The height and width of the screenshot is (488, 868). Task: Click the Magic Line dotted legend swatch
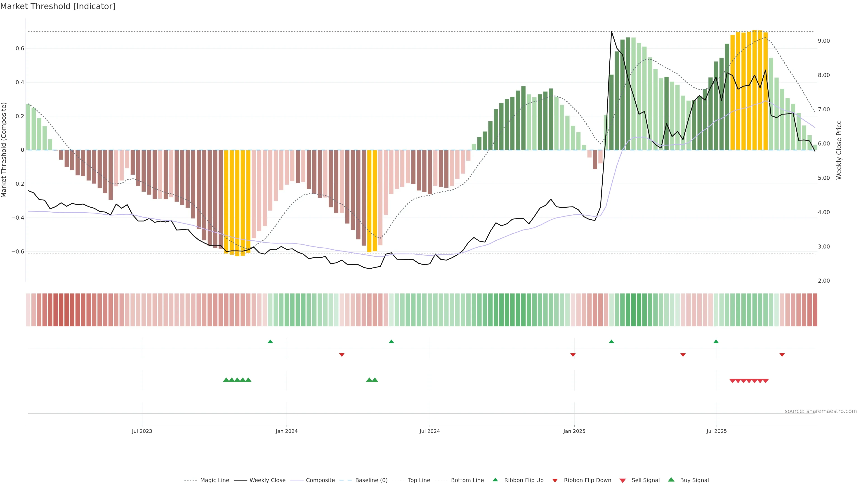tap(190, 480)
